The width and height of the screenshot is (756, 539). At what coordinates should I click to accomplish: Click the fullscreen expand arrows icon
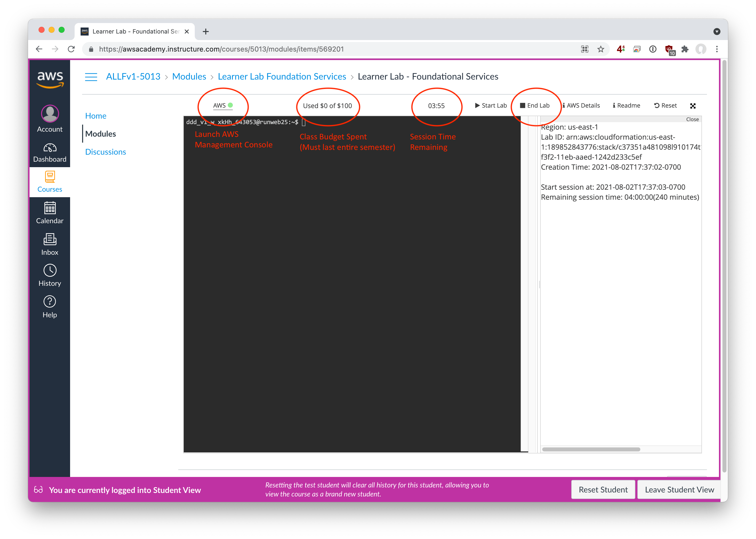coord(693,106)
